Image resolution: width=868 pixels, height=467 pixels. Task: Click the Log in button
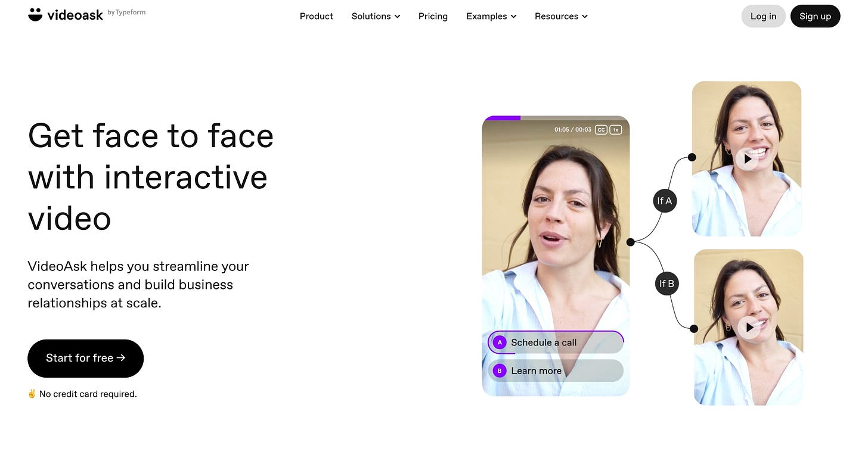pos(763,16)
